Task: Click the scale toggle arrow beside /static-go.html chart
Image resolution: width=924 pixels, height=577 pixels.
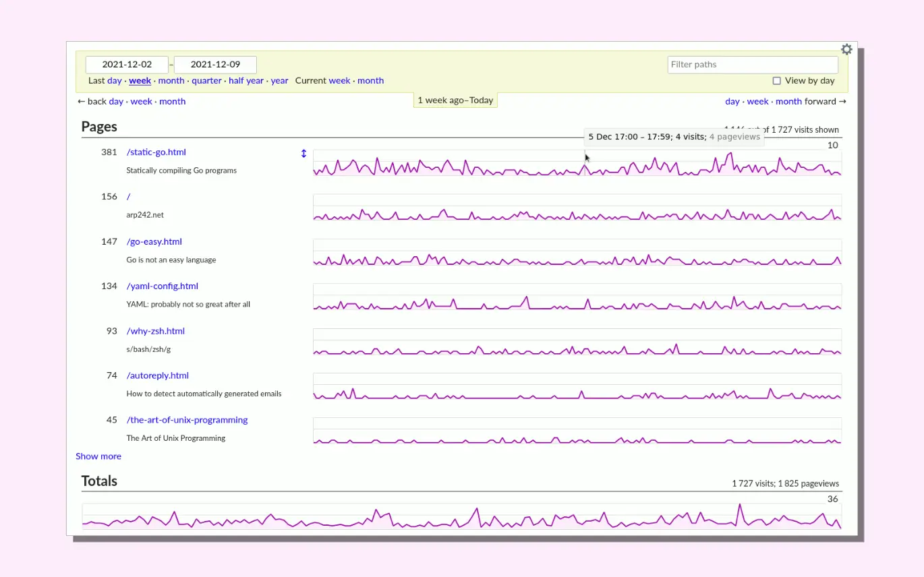Action: [x=304, y=154]
